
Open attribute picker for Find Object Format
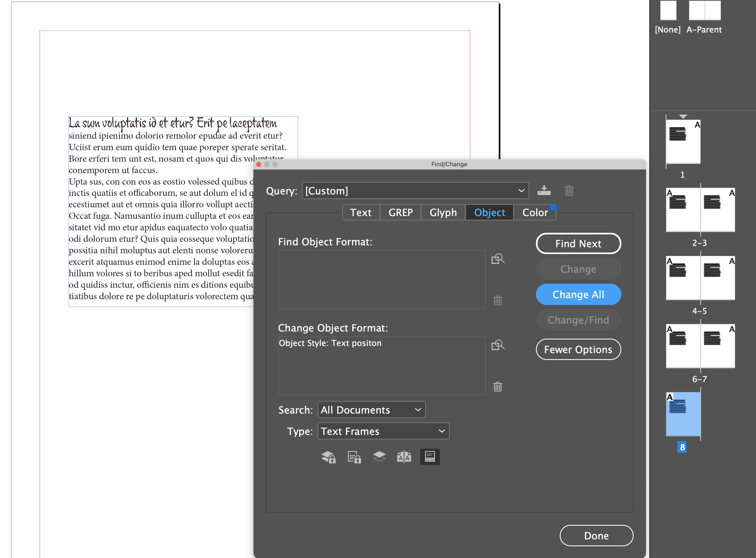497,259
